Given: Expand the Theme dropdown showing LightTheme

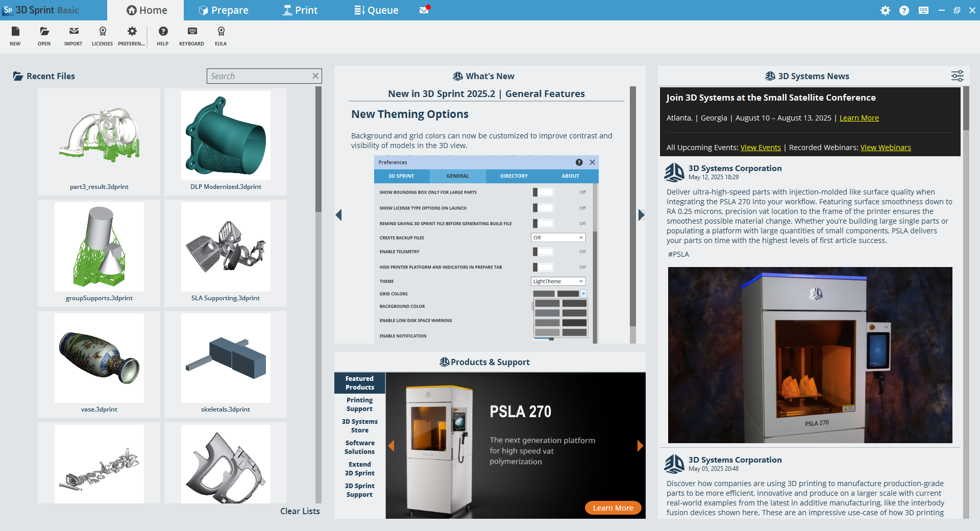Looking at the screenshot, I should [x=558, y=281].
